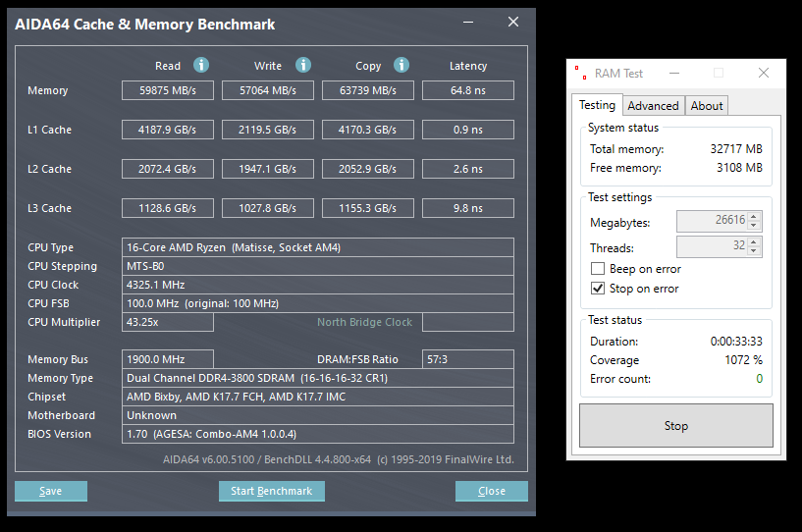The height and width of the screenshot is (532, 802).
Task: Click the BIOS Version 1.70 field
Action: pos(318,434)
